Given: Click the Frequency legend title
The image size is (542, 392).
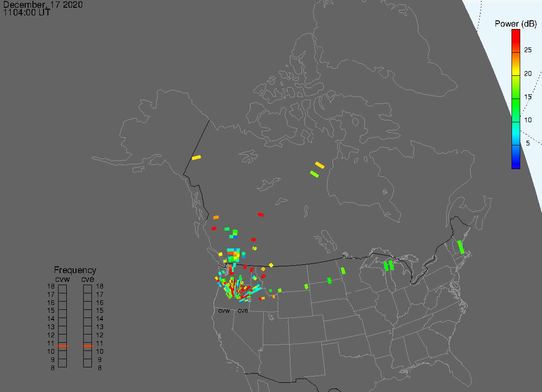Looking at the screenshot, I should [75, 270].
